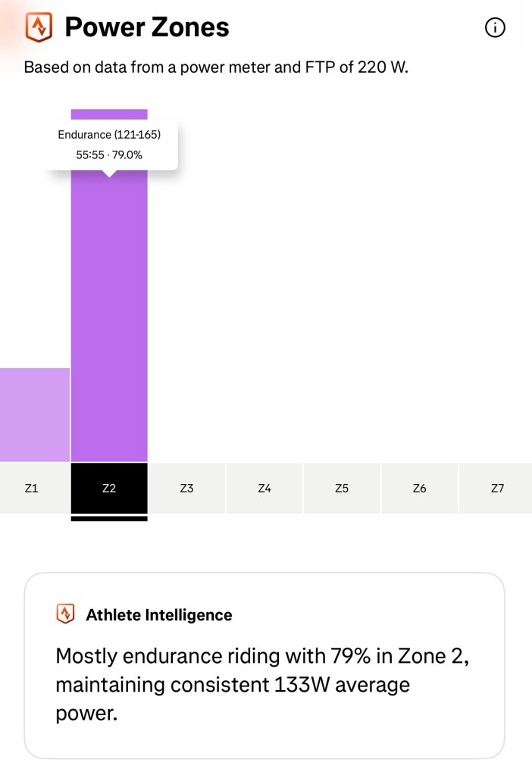Click the Mostly endurance riding summary text
This screenshot has width=532, height=775.
coord(262,685)
